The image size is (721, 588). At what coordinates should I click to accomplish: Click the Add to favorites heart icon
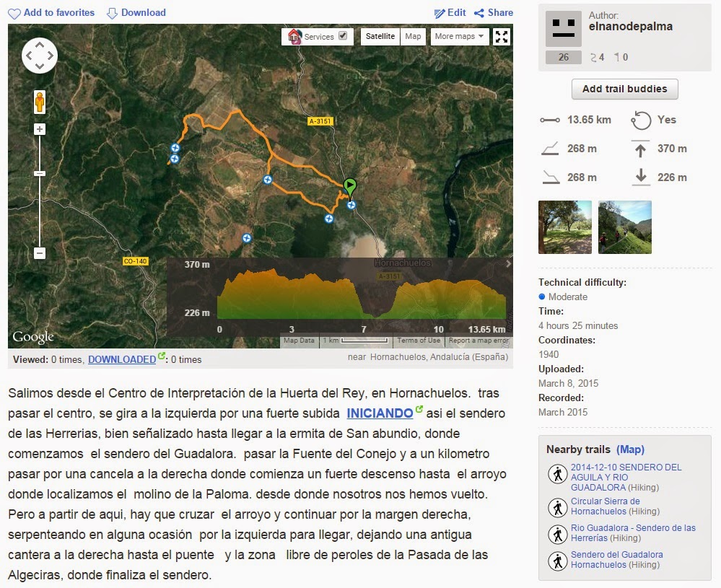tap(14, 13)
